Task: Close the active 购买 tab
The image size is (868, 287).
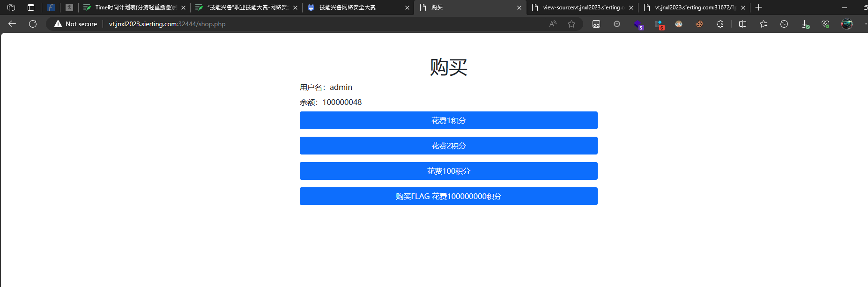Action: [x=519, y=7]
